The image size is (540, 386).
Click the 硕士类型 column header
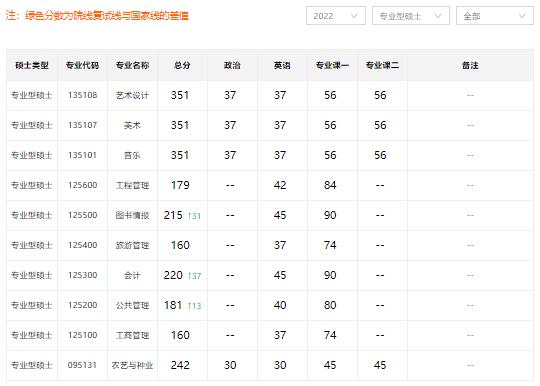click(32, 65)
